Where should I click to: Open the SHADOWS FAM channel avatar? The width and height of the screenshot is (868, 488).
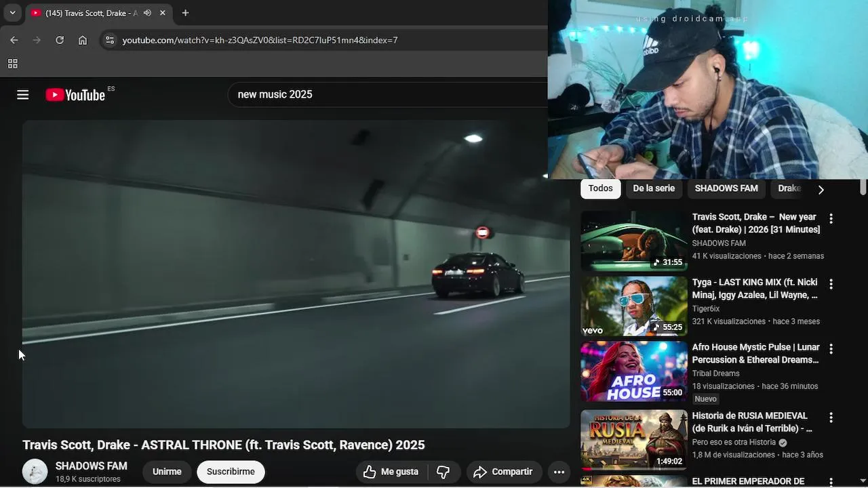[35, 472]
